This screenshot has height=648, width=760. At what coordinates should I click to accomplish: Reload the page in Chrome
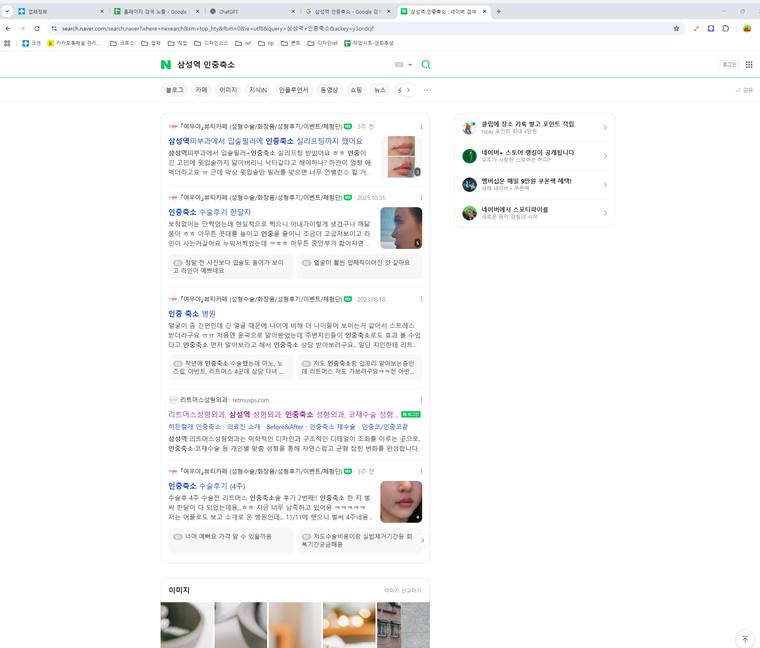(37, 29)
